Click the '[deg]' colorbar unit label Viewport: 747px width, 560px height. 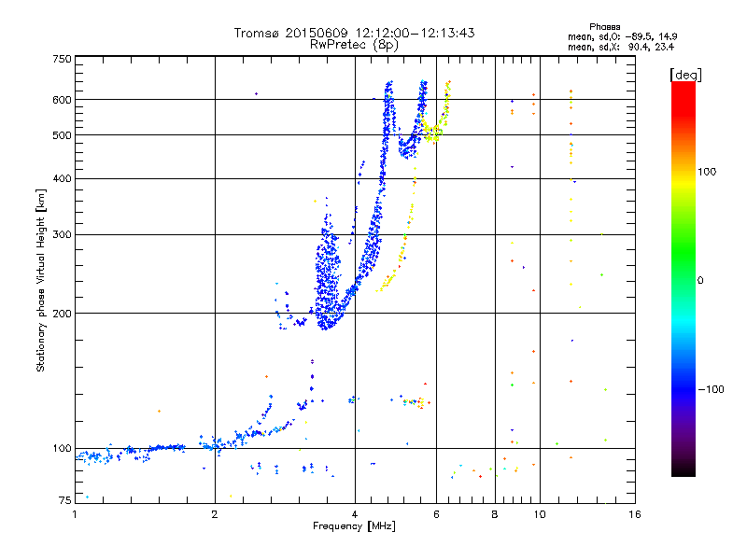tap(685, 75)
